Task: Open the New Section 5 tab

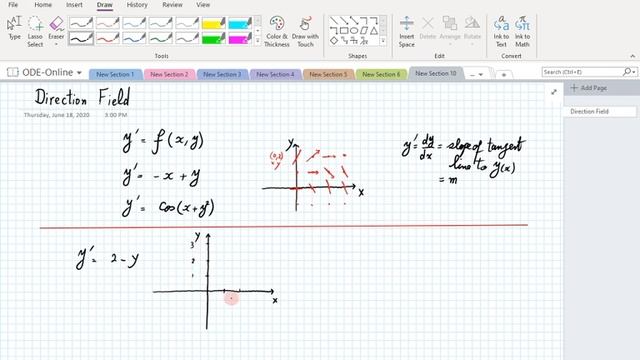Action: click(328, 74)
